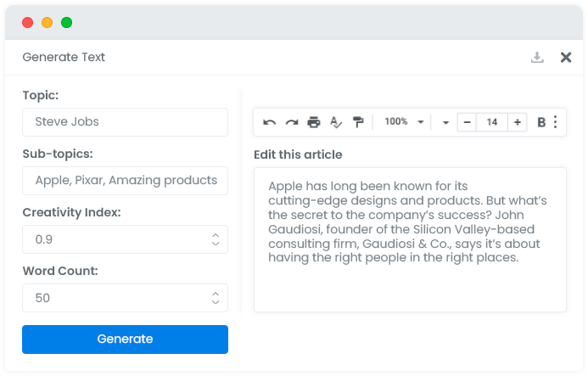Expand the style dropdown arrow before font size
This screenshot has height=376, width=588.
pos(445,122)
